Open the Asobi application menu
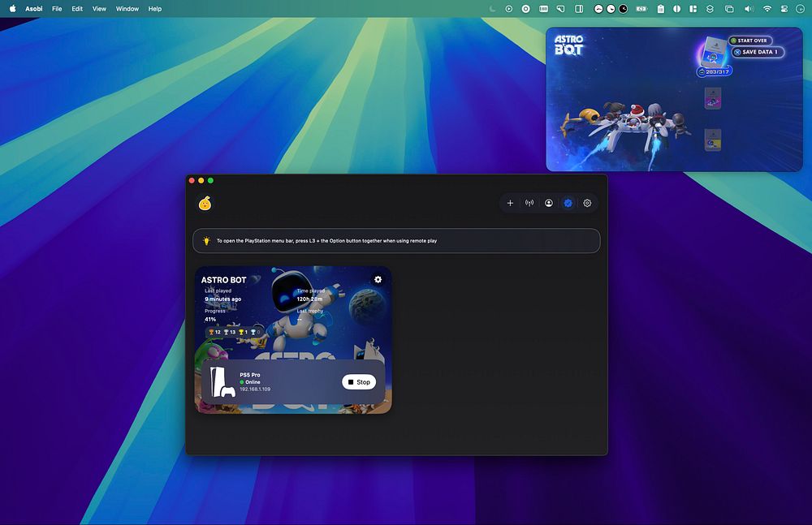 (34, 9)
